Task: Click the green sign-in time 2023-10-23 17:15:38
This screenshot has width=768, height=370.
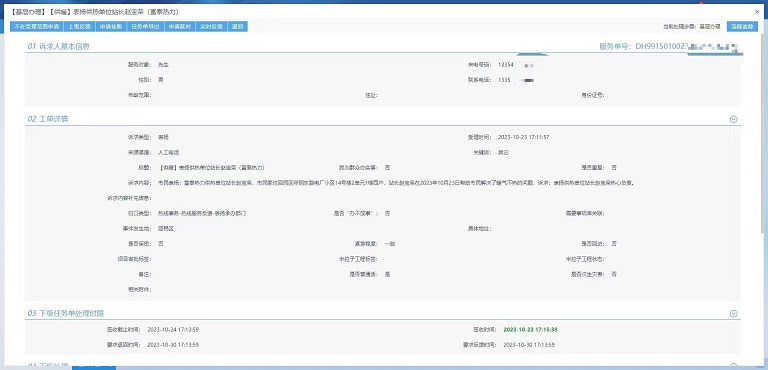Action: click(530, 329)
